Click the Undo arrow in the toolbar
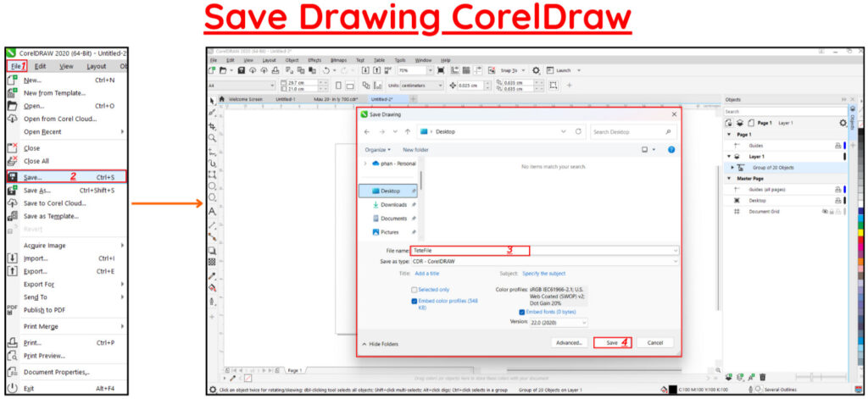Screen dimensions: 868x399 coord(326,70)
